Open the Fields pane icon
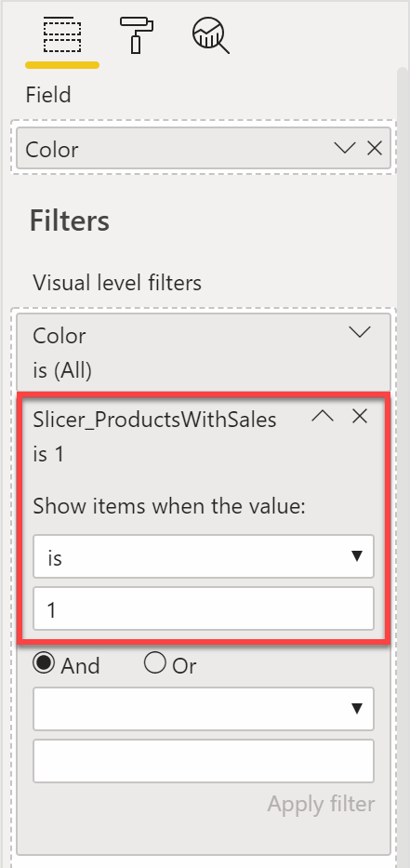The height and width of the screenshot is (868, 410). click(62, 36)
